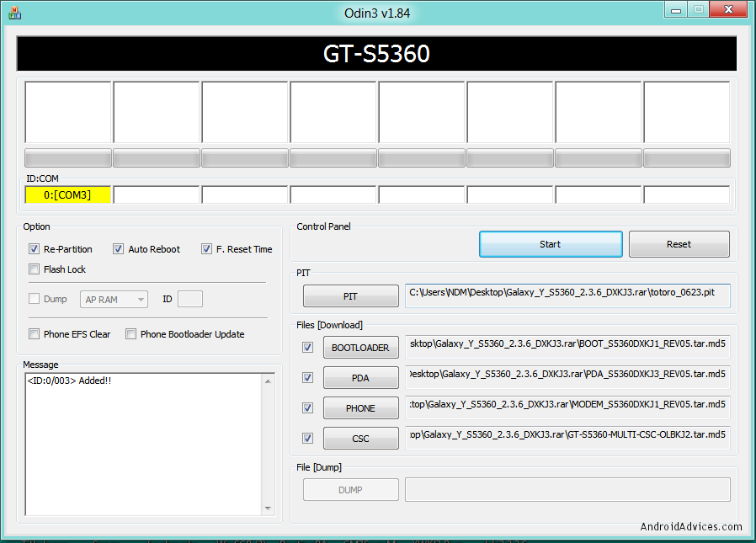
Task: Uncheck the Re-Partition option
Action: pos(34,249)
